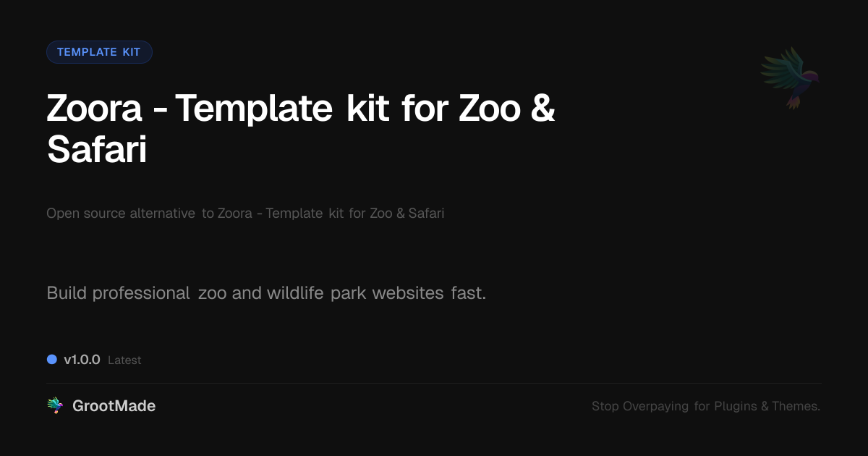
Task: Click the Latest release label
Action: [x=124, y=360]
